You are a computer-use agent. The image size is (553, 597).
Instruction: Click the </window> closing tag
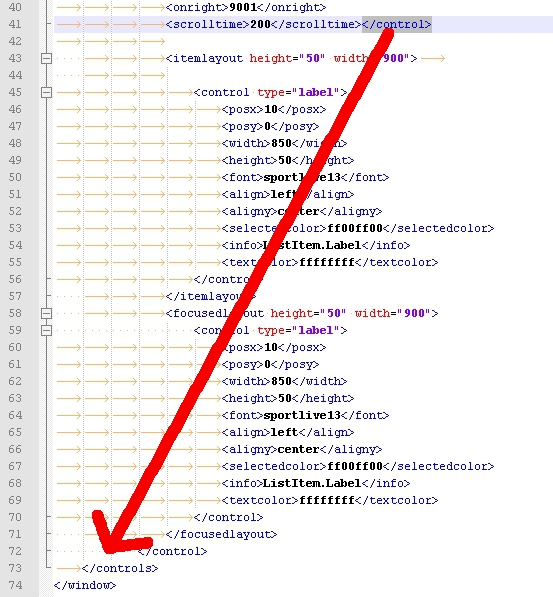(x=85, y=585)
